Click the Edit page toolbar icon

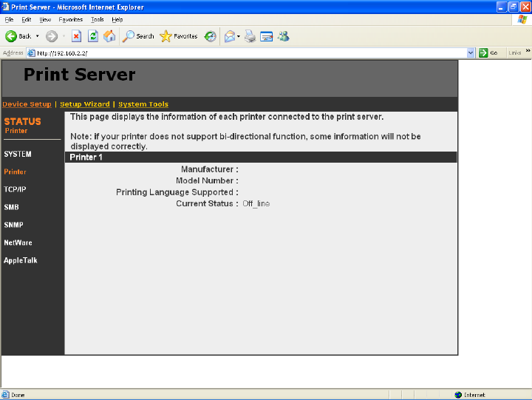(266, 36)
